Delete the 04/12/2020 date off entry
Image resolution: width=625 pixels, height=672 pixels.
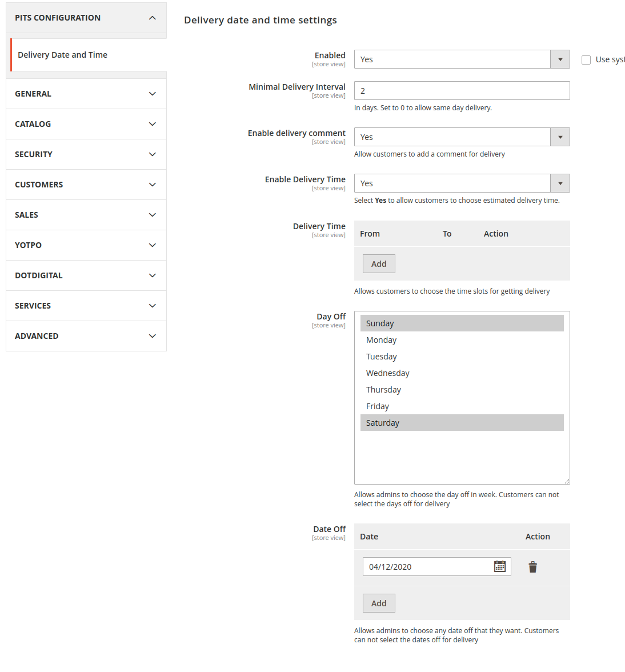click(532, 567)
